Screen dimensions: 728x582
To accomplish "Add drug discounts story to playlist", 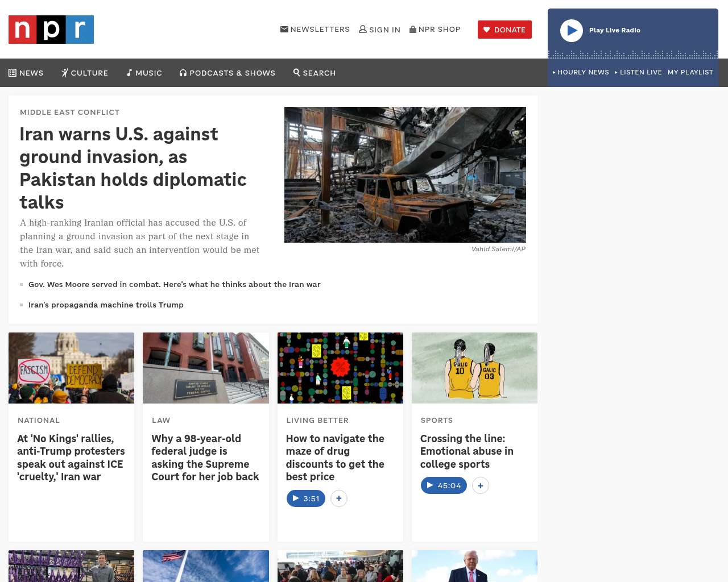I will [x=339, y=498].
